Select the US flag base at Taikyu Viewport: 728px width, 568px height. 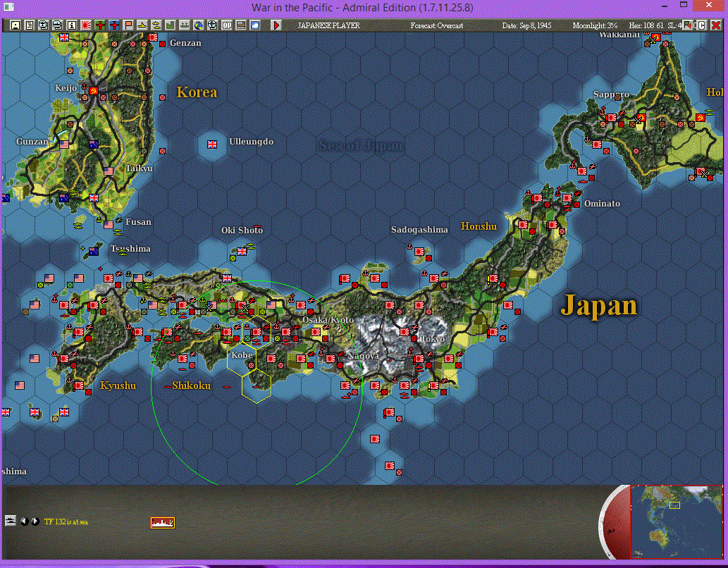[x=109, y=171]
